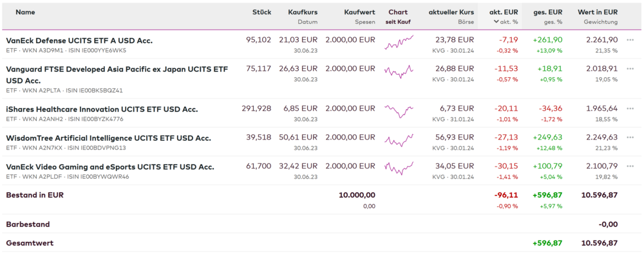Screen dimensions: 644x254
Task: Click Gesamtwert row label
Action: coord(30,243)
